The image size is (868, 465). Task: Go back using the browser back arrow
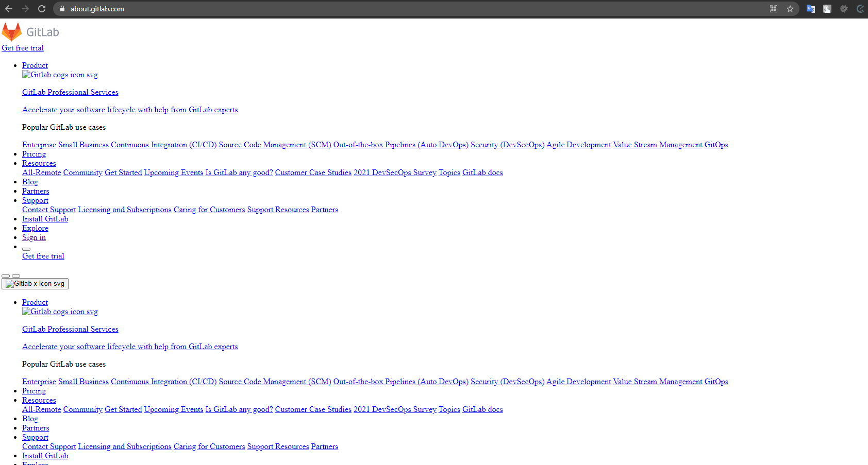[x=9, y=9]
